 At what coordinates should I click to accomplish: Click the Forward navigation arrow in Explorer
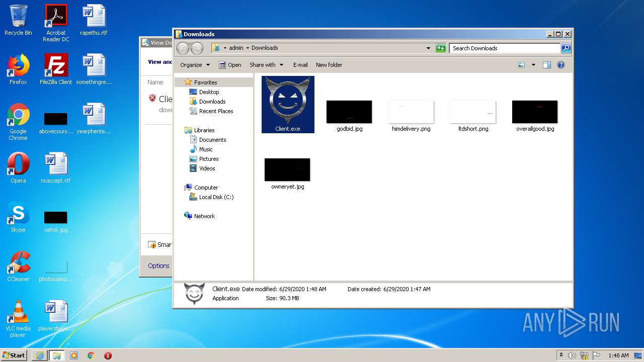coord(197,48)
